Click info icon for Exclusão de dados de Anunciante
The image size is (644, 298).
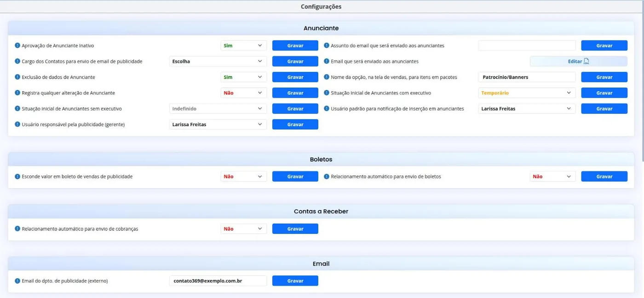click(x=17, y=77)
